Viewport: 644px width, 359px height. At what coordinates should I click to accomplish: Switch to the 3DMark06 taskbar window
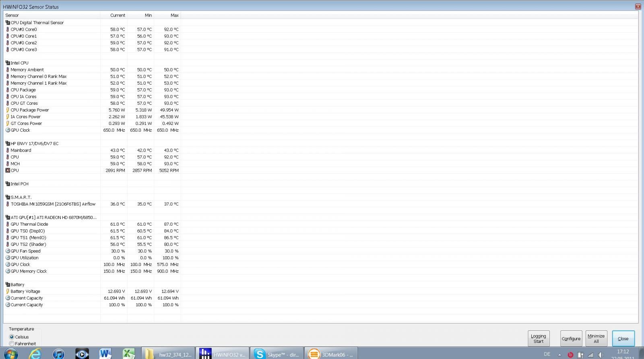[x=331, y=353]
